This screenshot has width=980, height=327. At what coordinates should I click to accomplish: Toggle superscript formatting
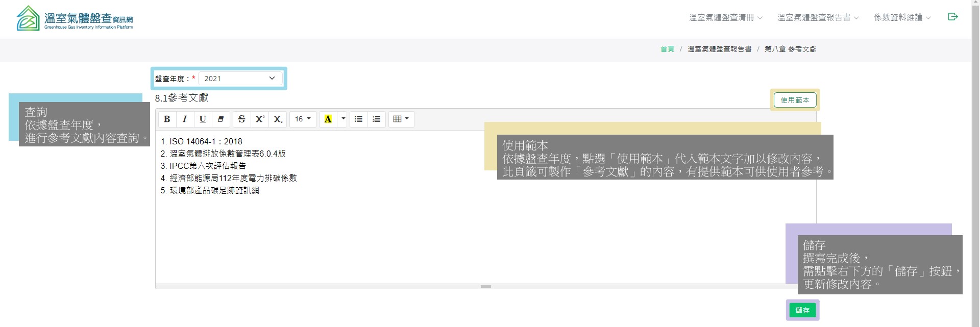(260, 119)
